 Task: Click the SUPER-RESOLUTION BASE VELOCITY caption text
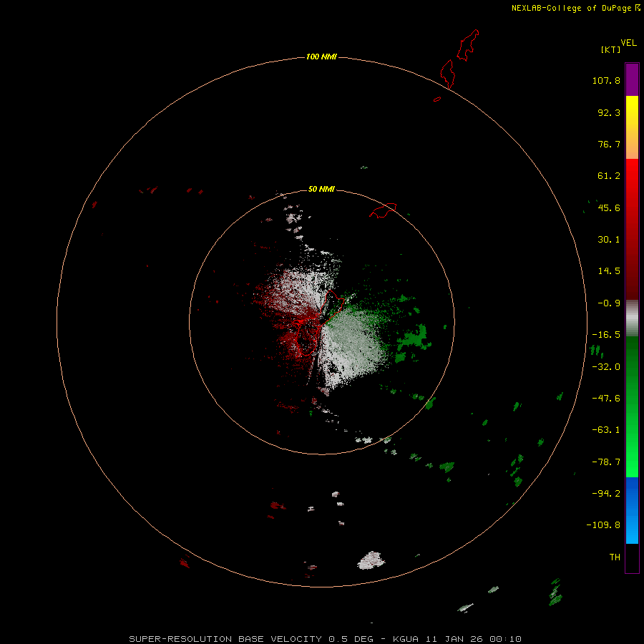[x=226, y=639]
